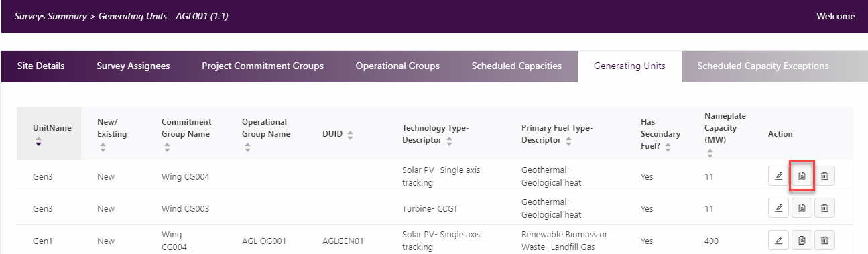
Task: Sort by Primary Fuel Type-Descriptor column
Action: pyautogui.click(x=568, y=141)
